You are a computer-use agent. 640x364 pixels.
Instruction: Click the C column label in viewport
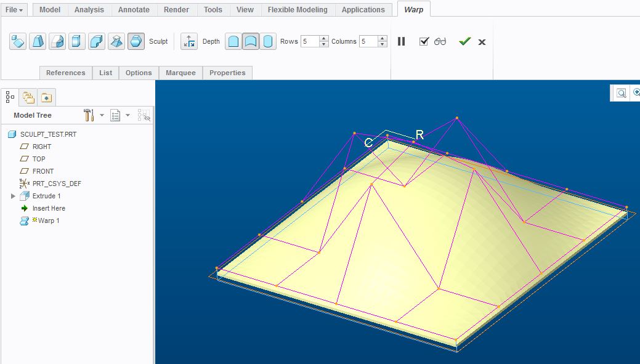pos(368,142)
